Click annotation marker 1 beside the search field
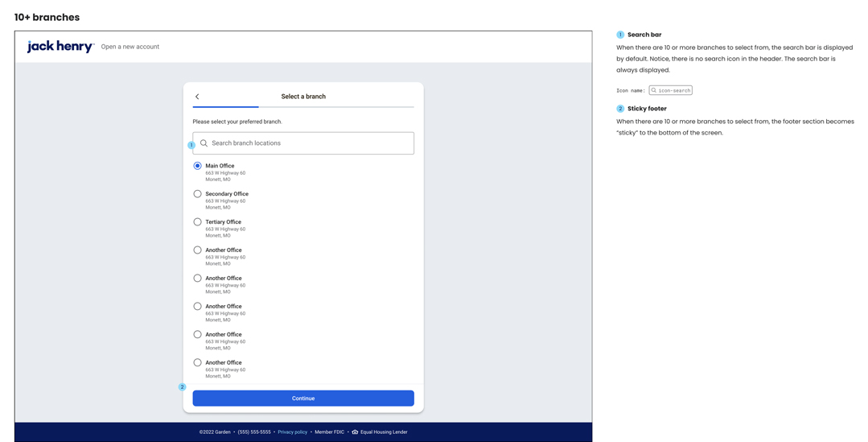 pos(191,145)
